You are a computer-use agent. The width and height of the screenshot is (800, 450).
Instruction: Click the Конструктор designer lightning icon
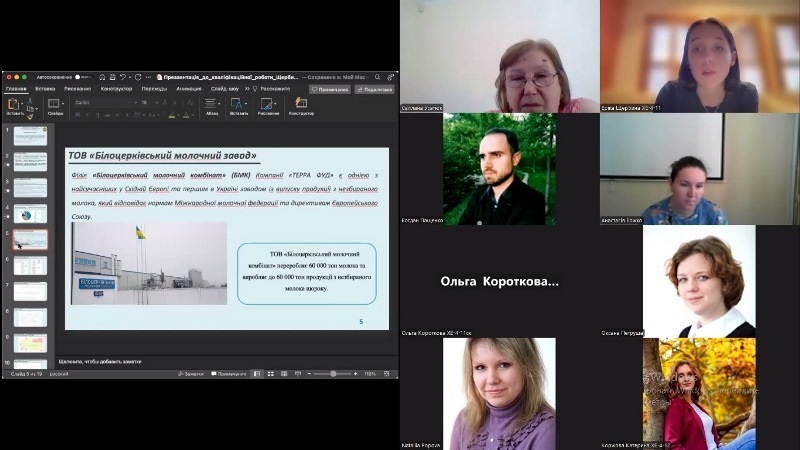[301, 103]
